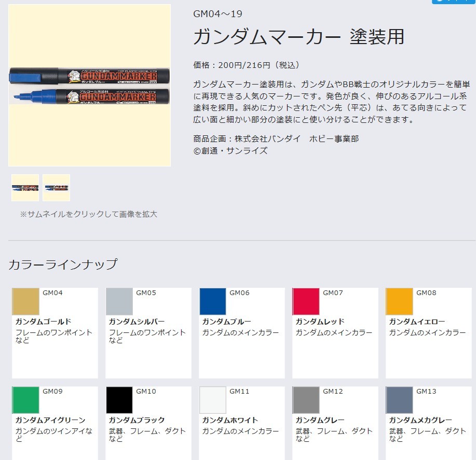Click the ガンダムレッド name text
Viewport: 476px width, 460px height.
pyautogui.click(x=320, y=322)
